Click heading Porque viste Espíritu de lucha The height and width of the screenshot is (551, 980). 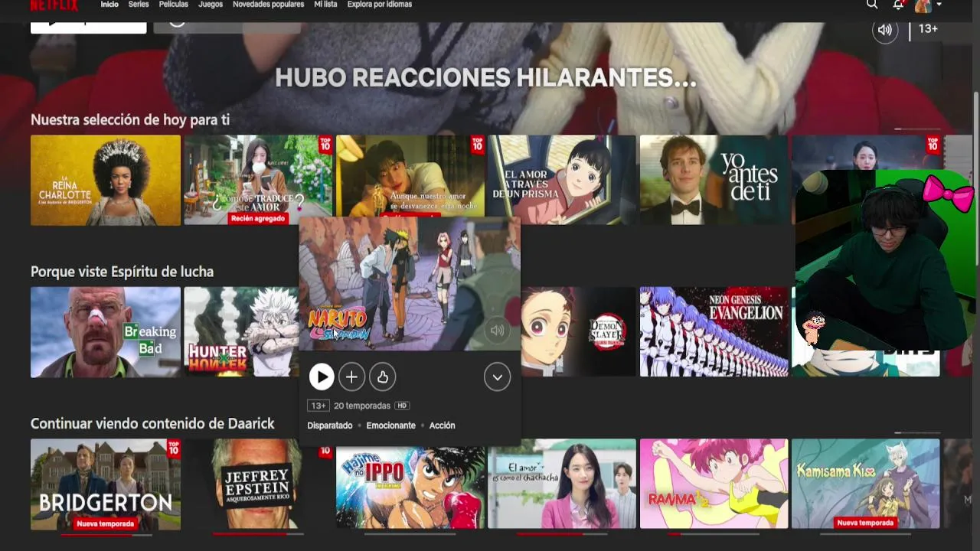(x=122, y=272)
